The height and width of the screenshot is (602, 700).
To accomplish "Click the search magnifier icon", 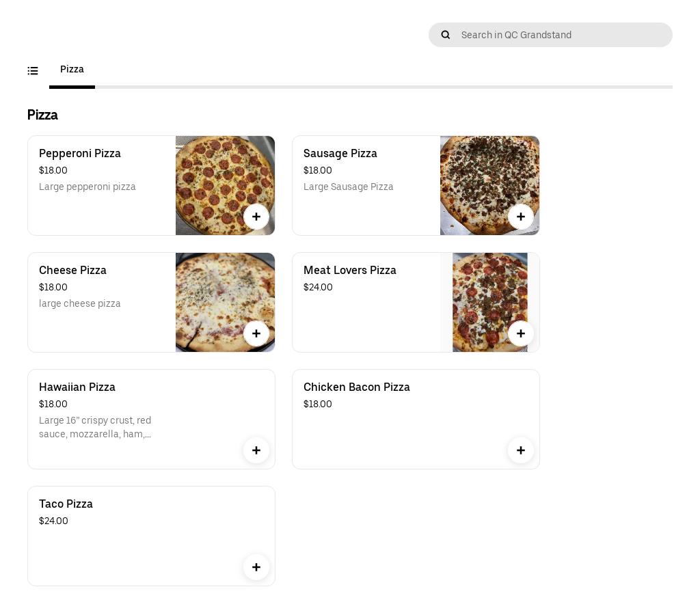I will tap(446, 35).
